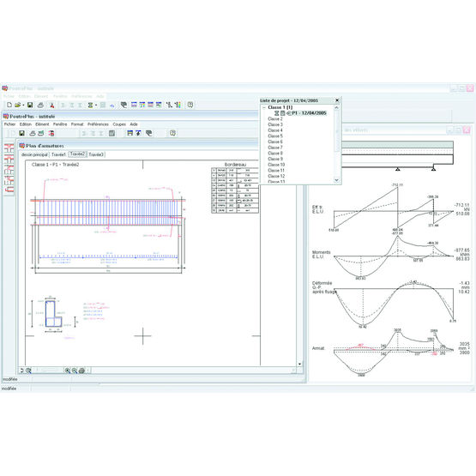Open the Fenêtre menu in PoutrePlus window

[60, 124]
